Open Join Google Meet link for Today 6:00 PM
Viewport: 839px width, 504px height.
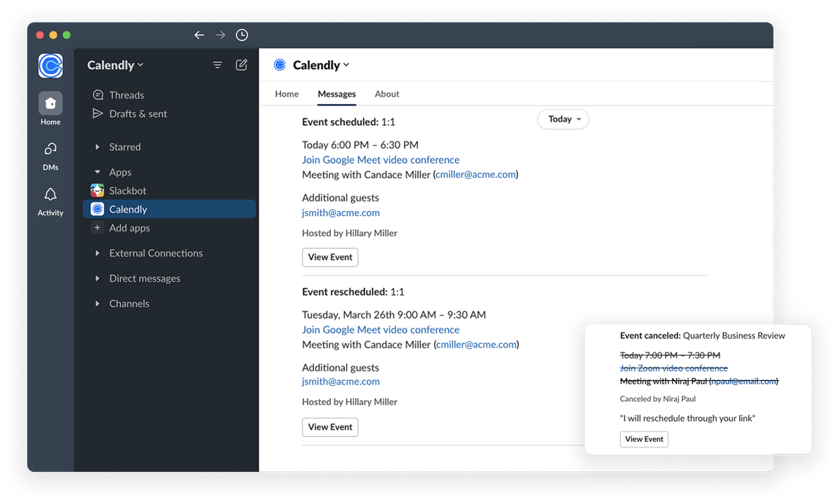pos(381,159)
